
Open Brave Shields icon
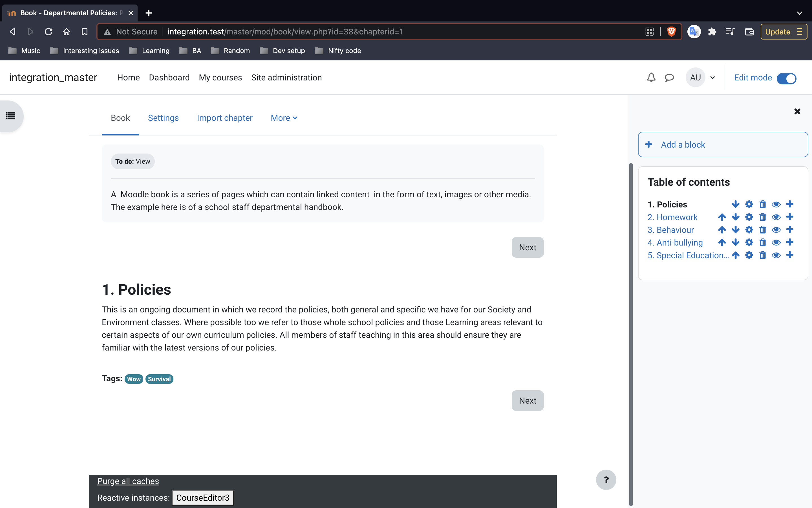click(671, 32)
